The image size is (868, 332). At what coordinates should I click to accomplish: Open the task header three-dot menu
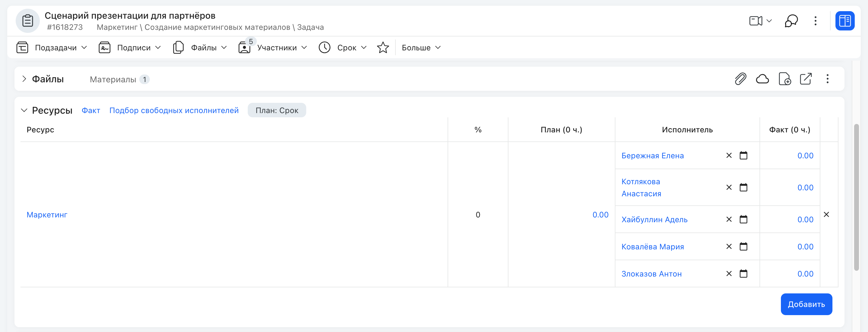(816, 21)
